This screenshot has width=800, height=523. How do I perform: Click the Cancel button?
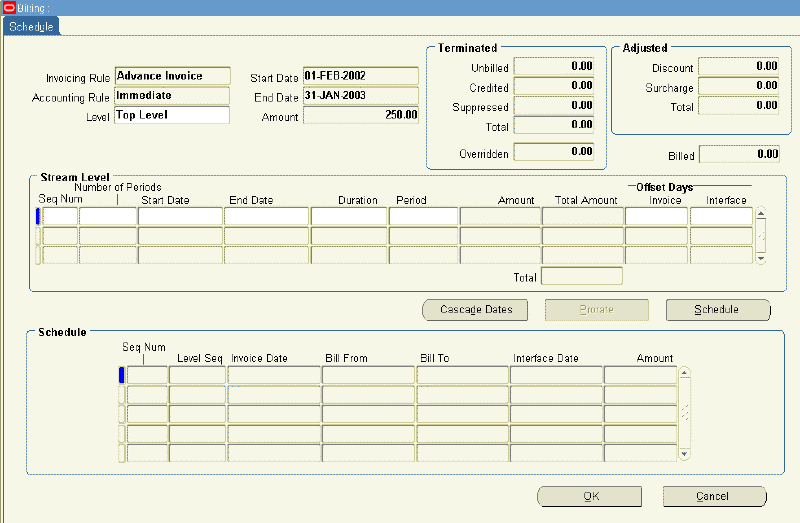714,496
